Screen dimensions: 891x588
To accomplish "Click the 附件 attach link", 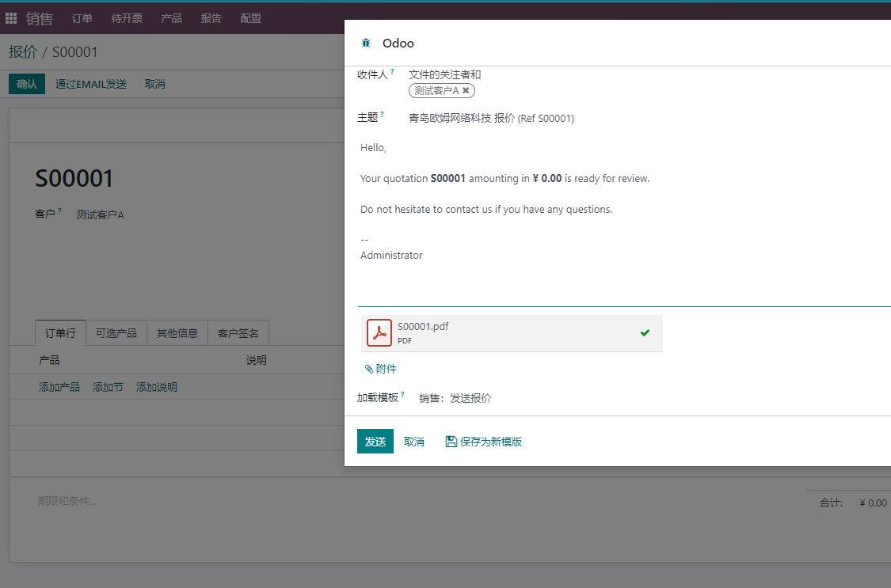I will (x=381, y=369).
